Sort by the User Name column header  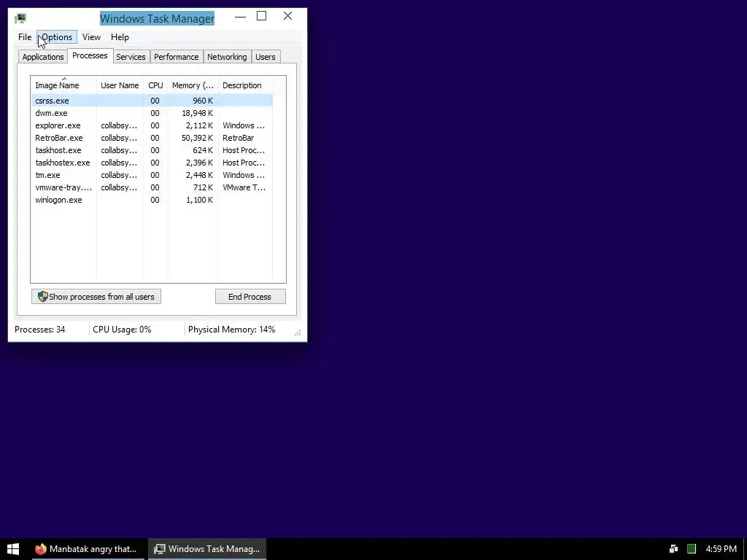point(120,85)
